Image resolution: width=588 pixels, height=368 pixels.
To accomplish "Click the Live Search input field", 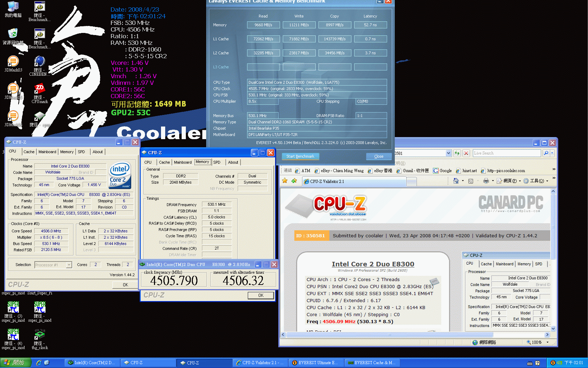I will (x=507, y=153).
